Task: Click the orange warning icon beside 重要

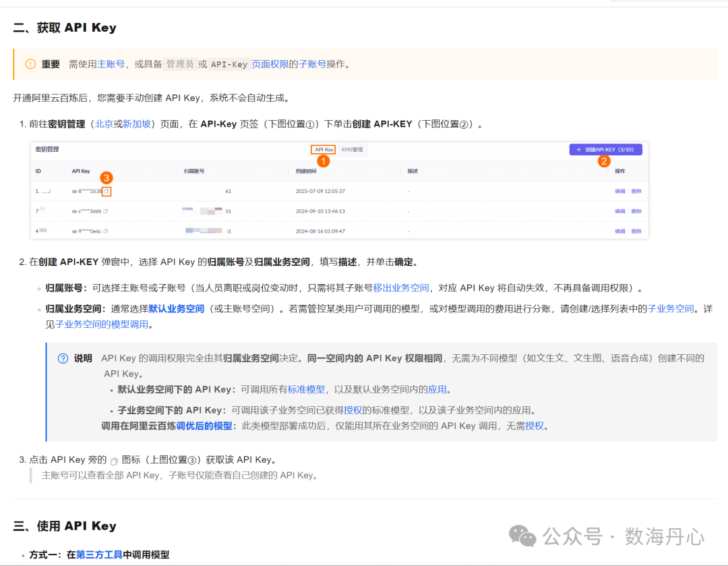Action: (x=30, y=64)
